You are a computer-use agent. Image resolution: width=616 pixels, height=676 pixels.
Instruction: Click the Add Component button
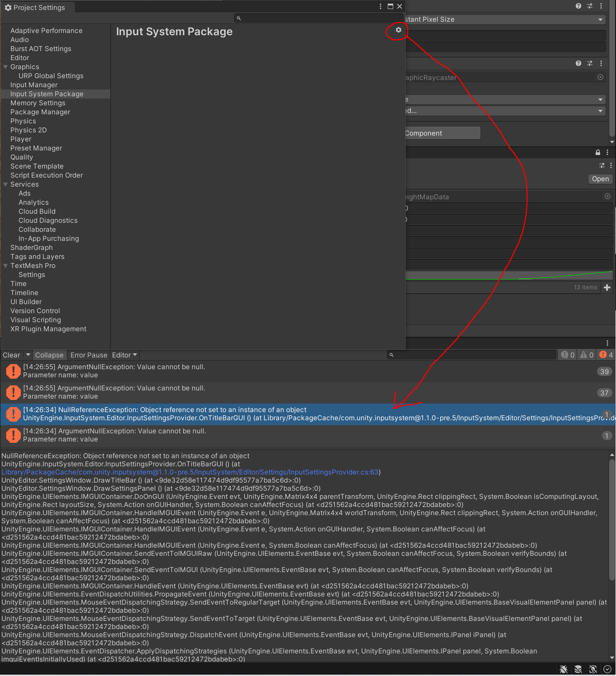tap(443, 133)
